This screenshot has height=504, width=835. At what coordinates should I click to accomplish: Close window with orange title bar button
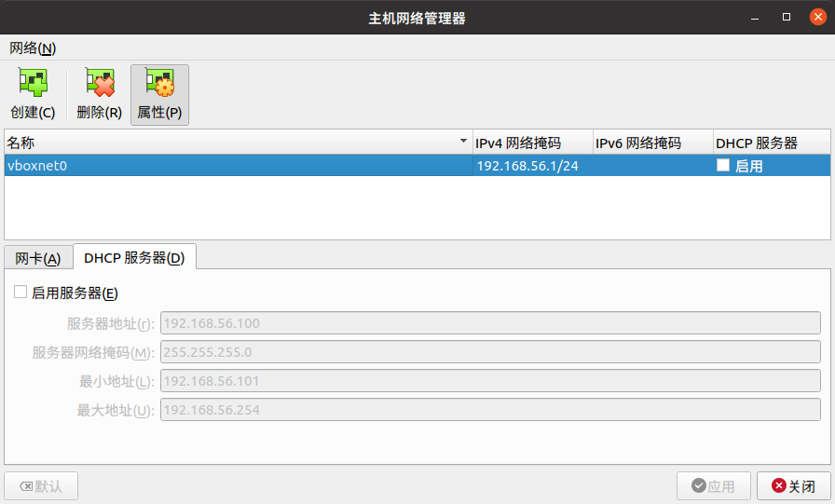[816, 18]
